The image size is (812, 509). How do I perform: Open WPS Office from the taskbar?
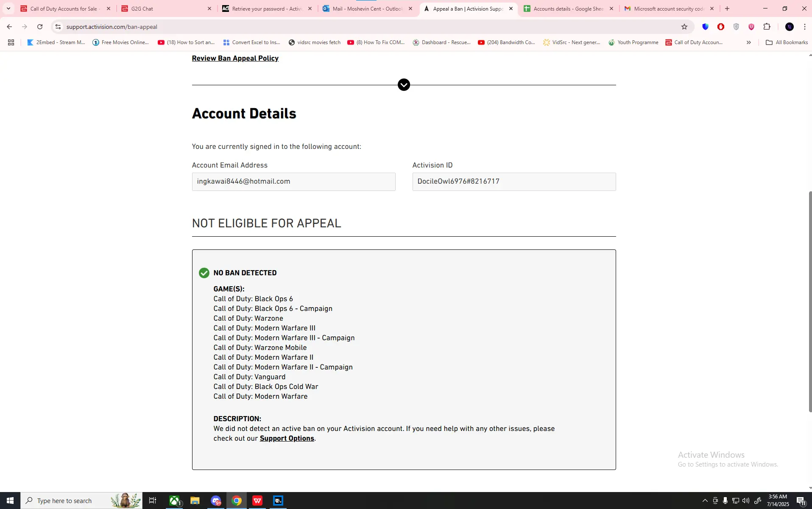pos(257,501)
